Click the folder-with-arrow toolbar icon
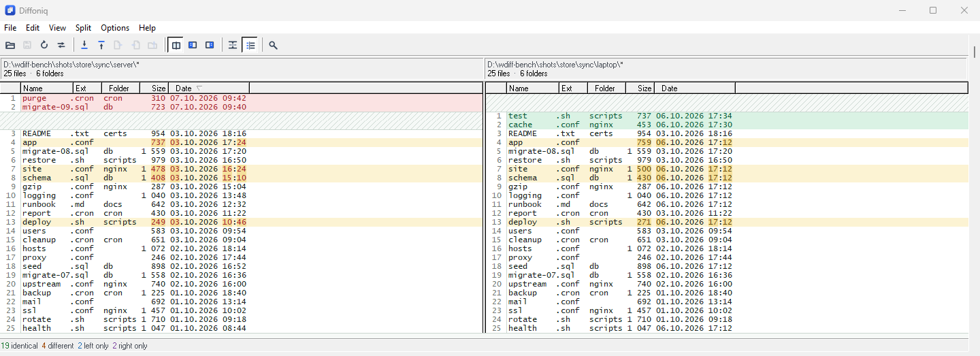Viewport: 980px width, 356px height. coord(152,45)
